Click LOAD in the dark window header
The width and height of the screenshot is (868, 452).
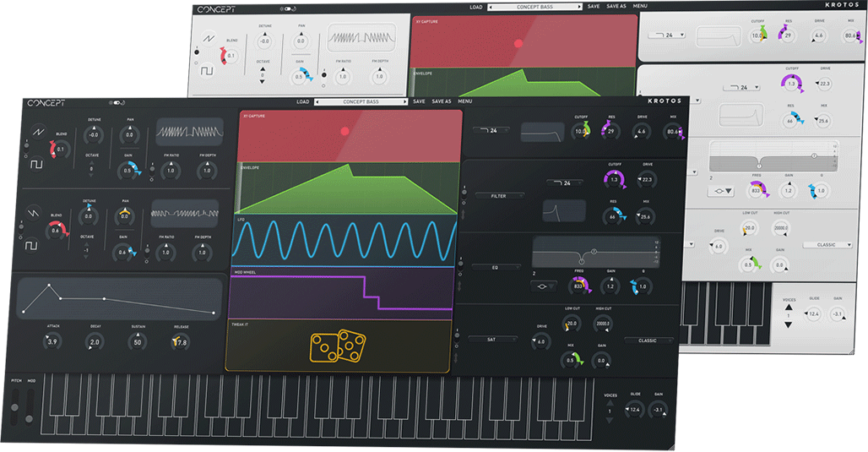tap(302, 101)
